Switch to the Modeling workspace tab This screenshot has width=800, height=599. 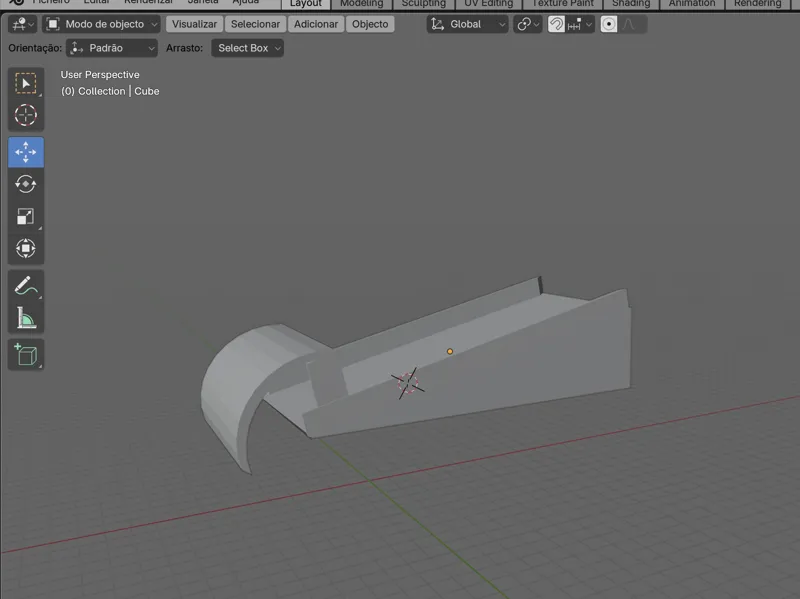point(361,4)
